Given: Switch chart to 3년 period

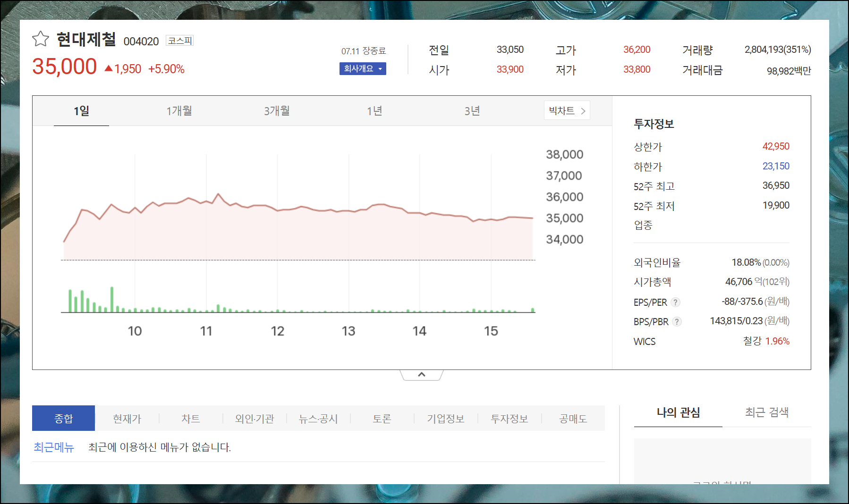Looking at the screenshot, I should tap(472, 111).
